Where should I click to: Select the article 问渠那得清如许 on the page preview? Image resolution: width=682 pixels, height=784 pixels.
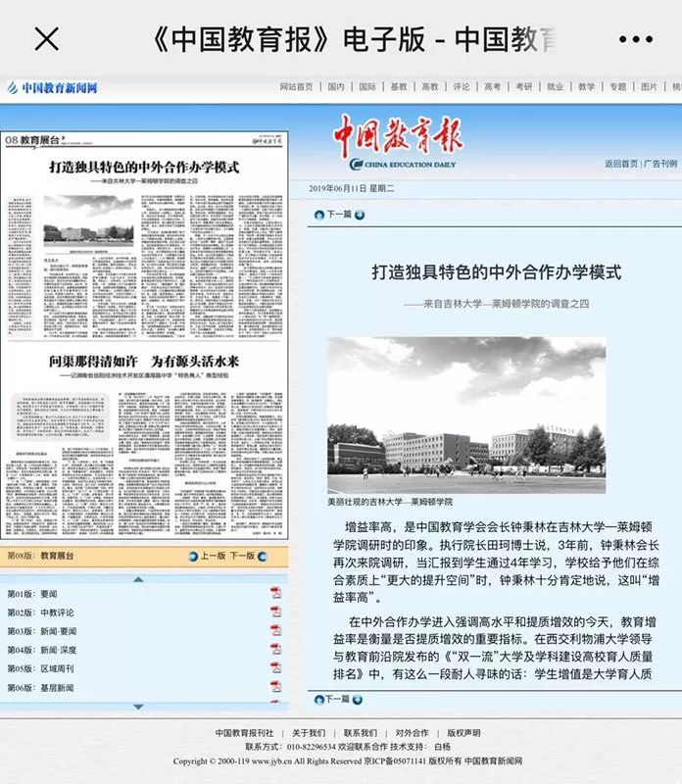point(144,361)
